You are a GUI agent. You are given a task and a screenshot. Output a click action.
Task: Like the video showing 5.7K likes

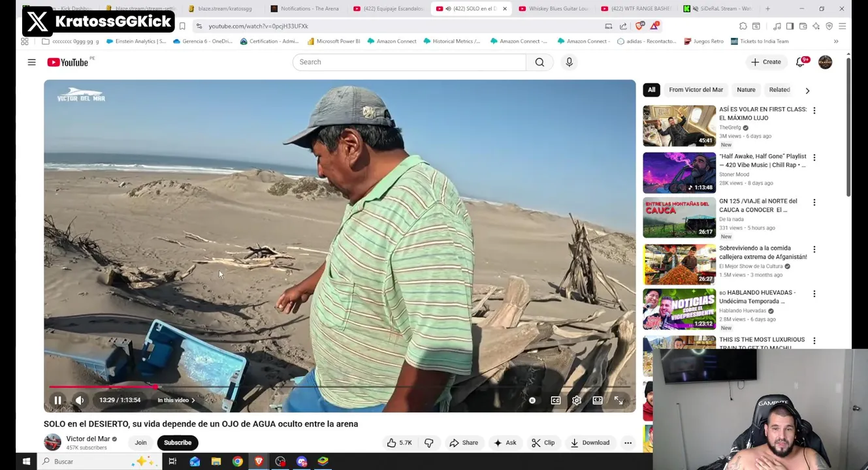pyautogui.click(x=398, y=443)
